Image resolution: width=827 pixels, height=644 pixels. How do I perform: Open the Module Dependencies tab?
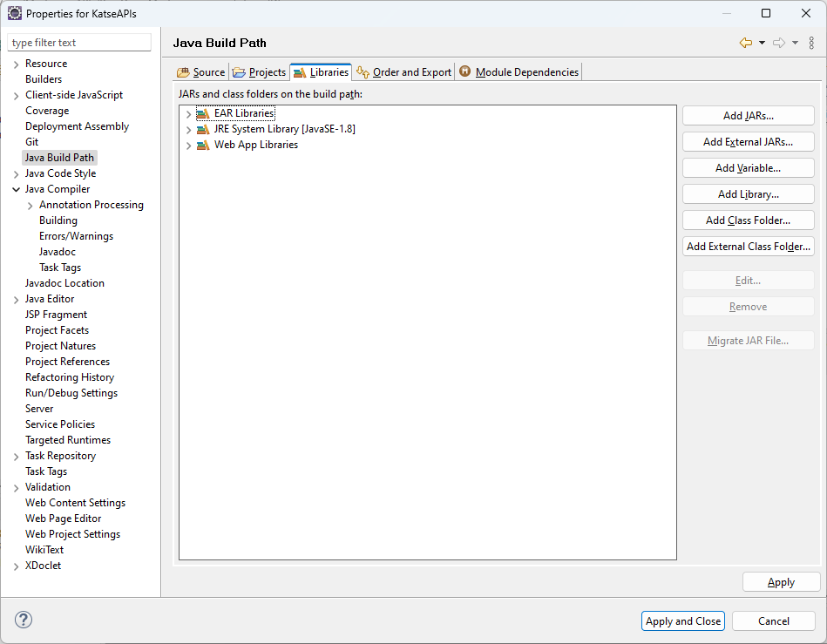[519, 72]
